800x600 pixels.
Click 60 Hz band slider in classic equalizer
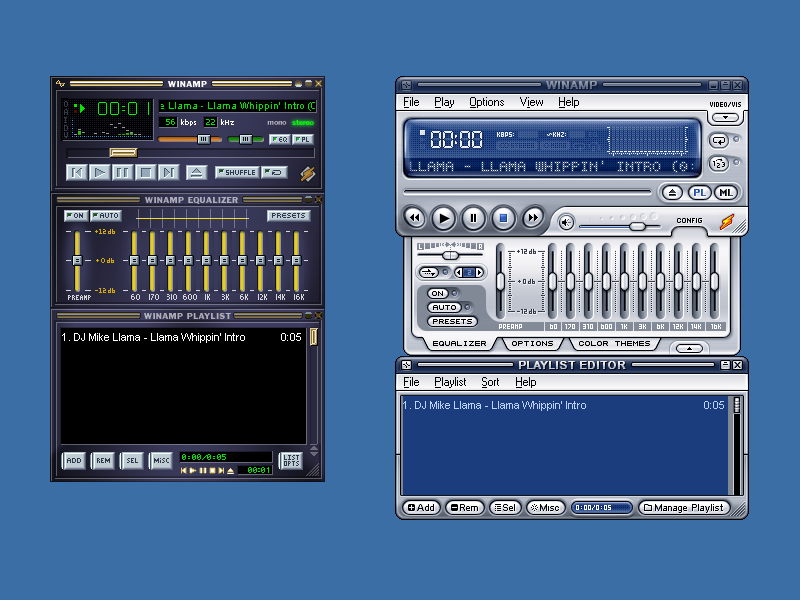coord(134,260)
